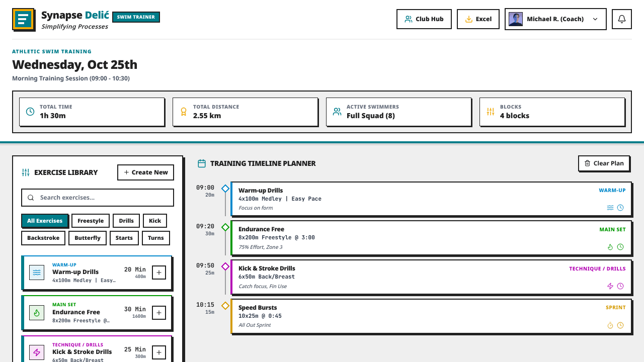The height and width of the screenshot is (362, 644).
Task: Click '10x25m @ 0:45' text
Action: [260, 316]
